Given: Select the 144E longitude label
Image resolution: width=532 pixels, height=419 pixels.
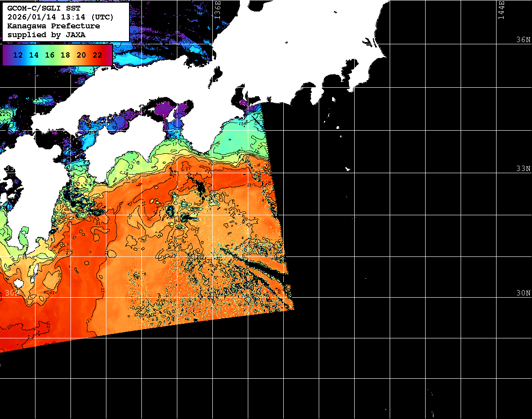Looking at the screenshot, I should pyautogui.click(x=501, y=10).
